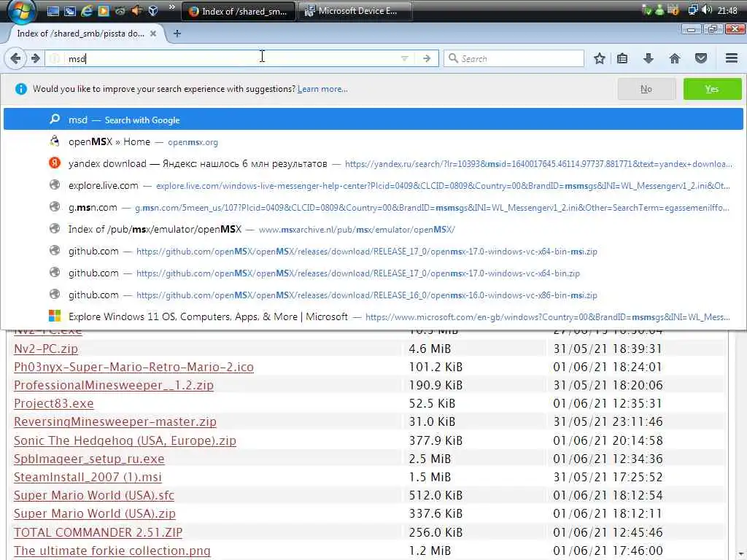
Task: Click the Go arrow in the address bar
Action: coord(426,58)
